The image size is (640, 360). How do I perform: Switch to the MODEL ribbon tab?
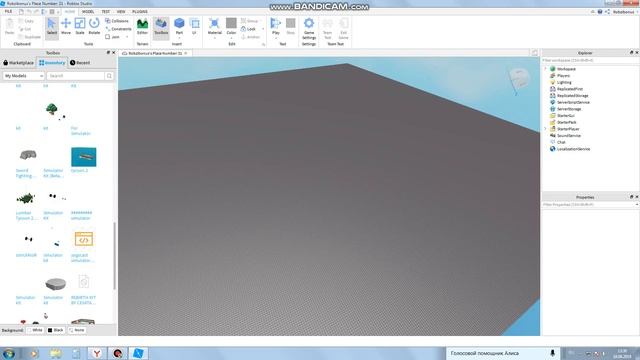[x=88, y=12]
